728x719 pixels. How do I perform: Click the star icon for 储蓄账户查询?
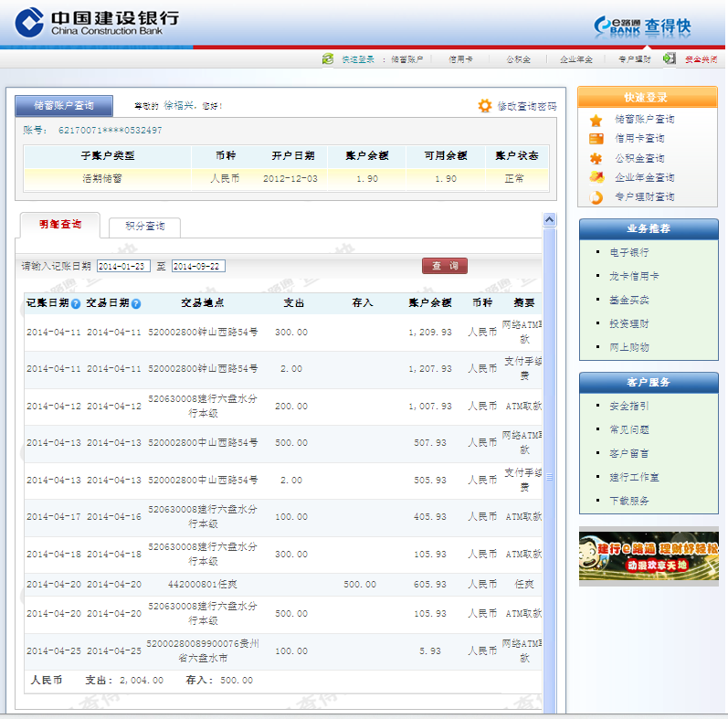click(x=596, y=120)
